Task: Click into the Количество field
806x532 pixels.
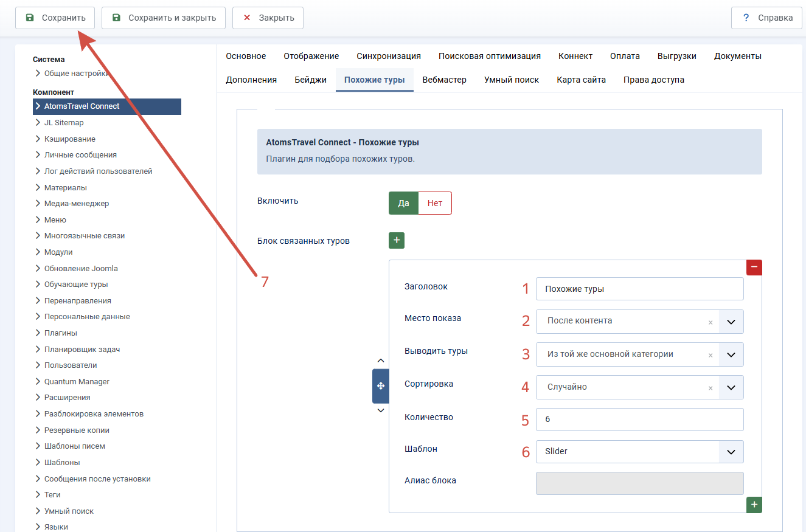Action: [x=640, y=420]
